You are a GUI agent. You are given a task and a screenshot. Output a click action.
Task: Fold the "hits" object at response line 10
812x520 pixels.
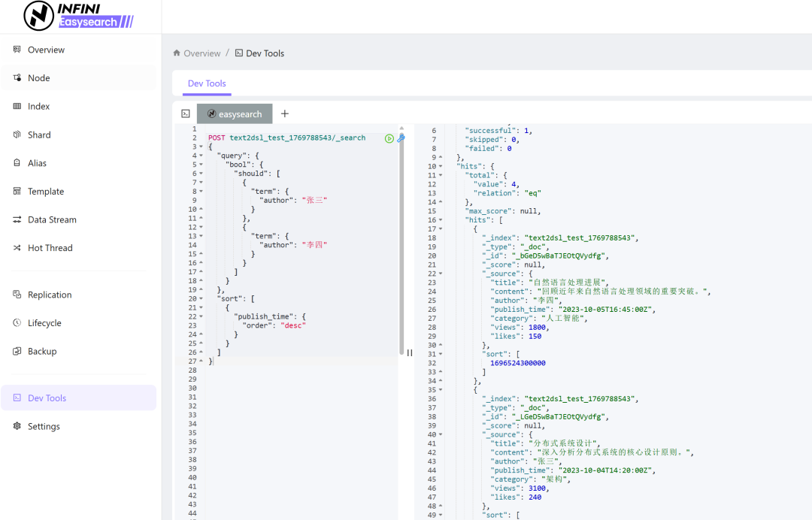pyautogui.click(x=441, y=166)
